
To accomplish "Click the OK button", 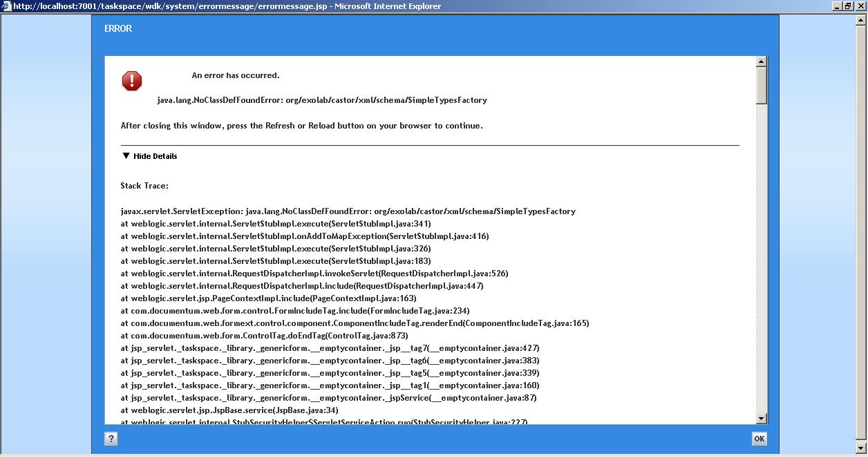I will (x=759, y=439).
